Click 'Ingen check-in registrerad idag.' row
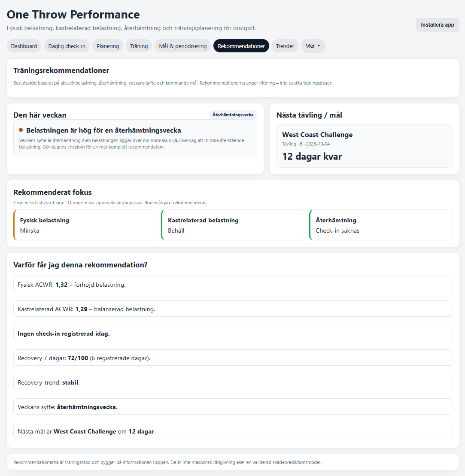This screenshot has width=465, height=476. (x=233, y=334)
